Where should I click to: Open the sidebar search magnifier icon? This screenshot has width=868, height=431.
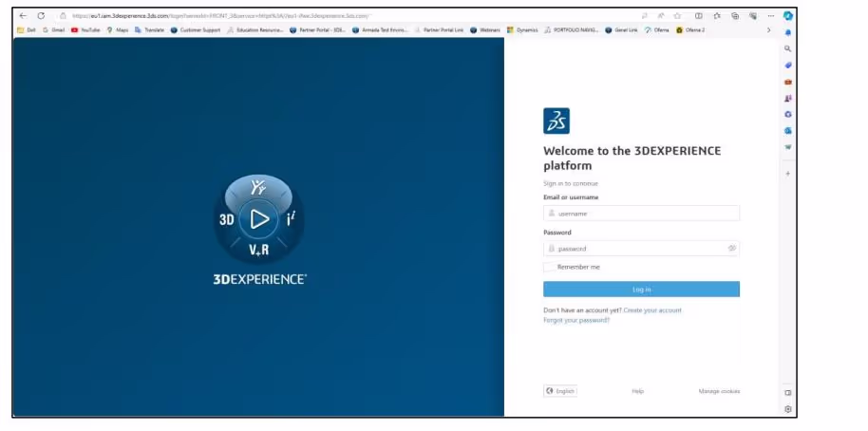[x=787, y=48]
